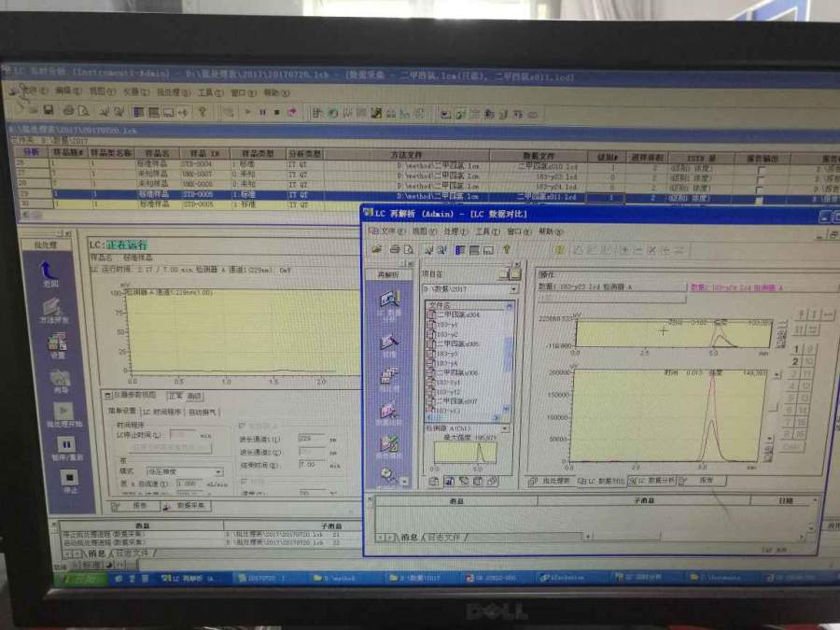
Task: Click number 1 in the data comparison grid
Action: pos(796,350)
